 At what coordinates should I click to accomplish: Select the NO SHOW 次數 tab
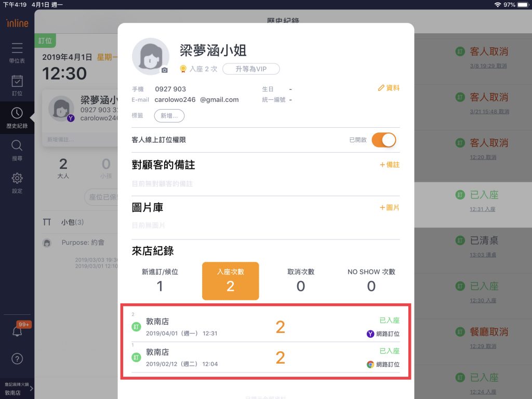click(371, 281)
